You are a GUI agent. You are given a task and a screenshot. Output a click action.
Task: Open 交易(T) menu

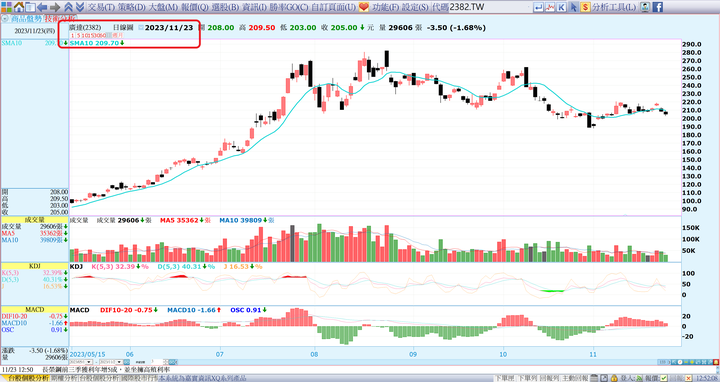coord(101,7)
